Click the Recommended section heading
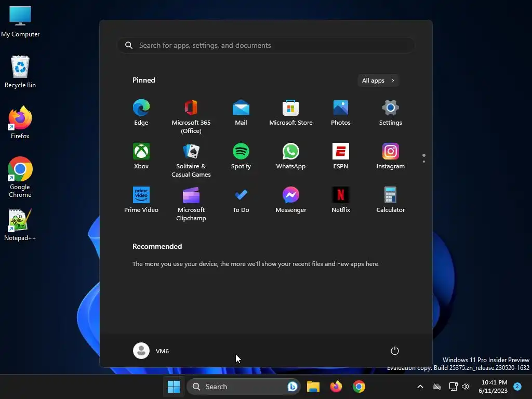The width and height of the screenshot is (532, 399). pos(157,246)
